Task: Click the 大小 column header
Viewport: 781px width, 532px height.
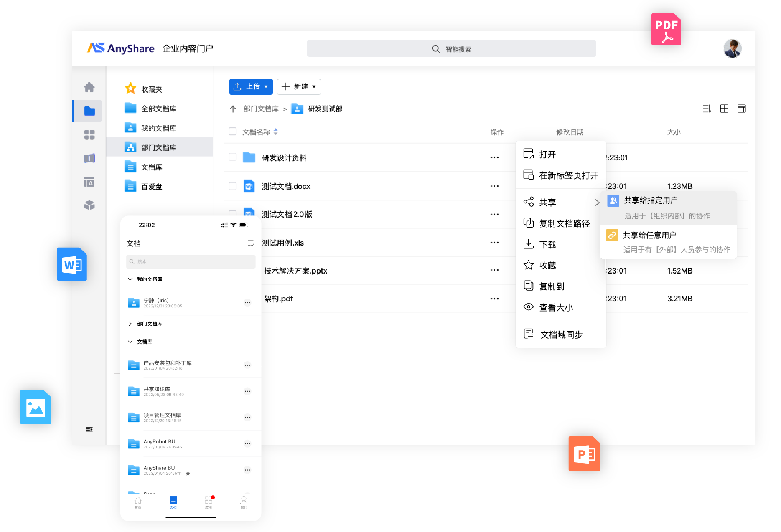Action: pyautogui.click(x=674, y=132)
